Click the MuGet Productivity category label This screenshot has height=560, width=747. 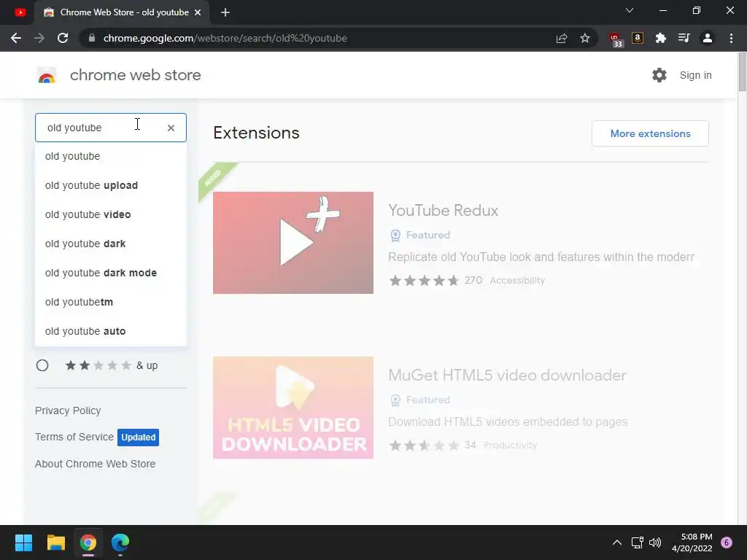click(510, 446)
